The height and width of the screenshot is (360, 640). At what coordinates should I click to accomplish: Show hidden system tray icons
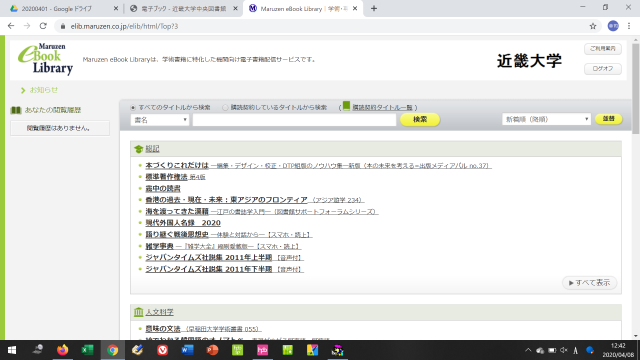(x=528, y=350)
